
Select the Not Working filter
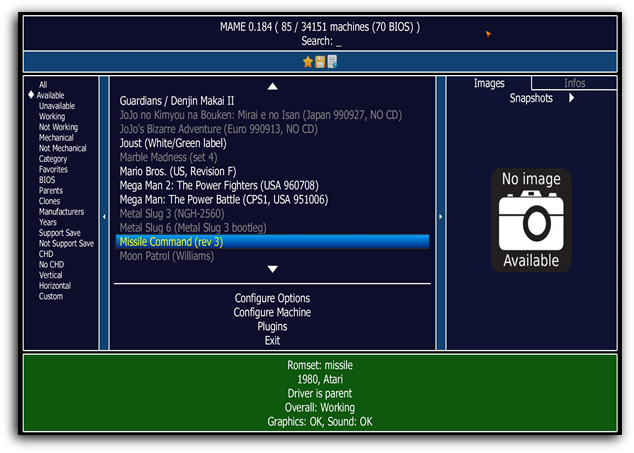[x=59, y=127]
